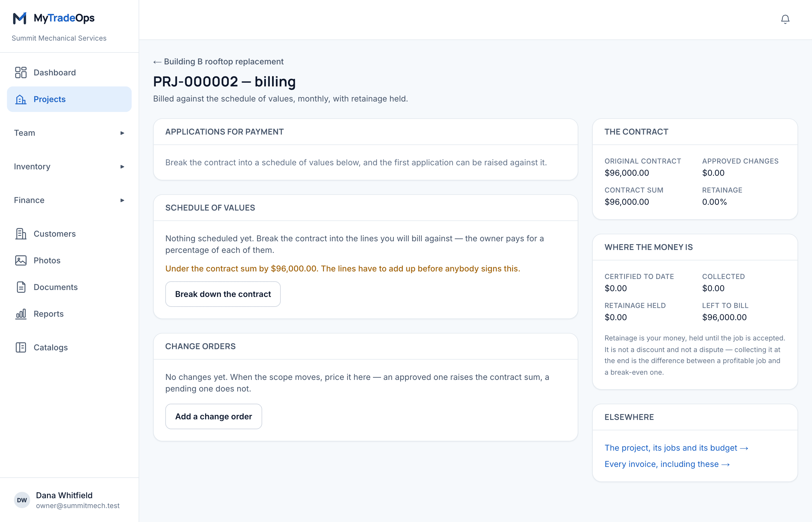Click Add a change order button
Image resolution: width=812 pixels, height=522 pixels.
pyautogui.click(x=213, y=416)
